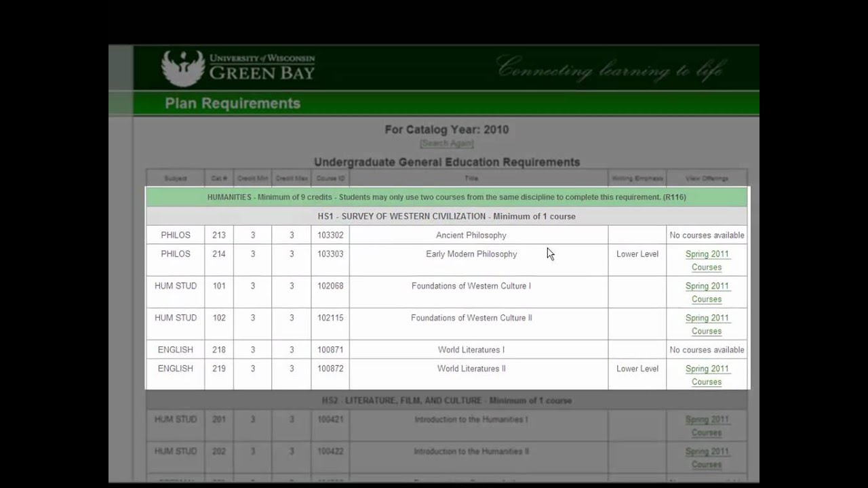
Task: Click the Search Again link
Action: pyautogui.click(x=446, y=143)
